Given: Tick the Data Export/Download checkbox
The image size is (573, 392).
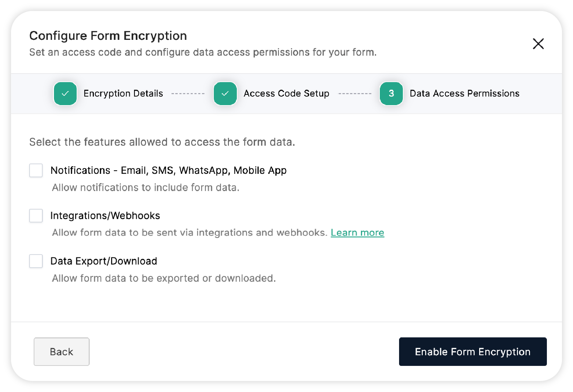Looking at the screenshot, I should 36,261.
